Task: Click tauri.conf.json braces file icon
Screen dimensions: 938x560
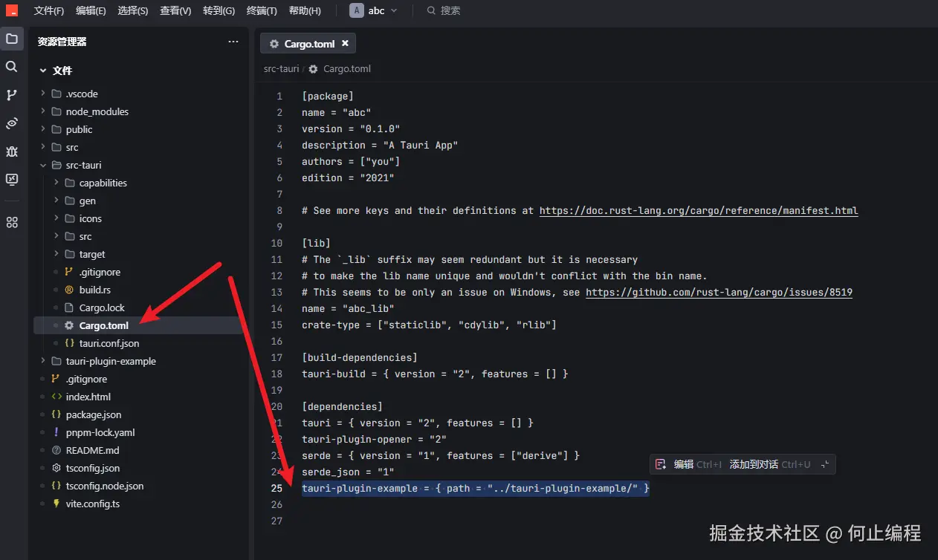Action: pyautogui.click(x=69, y=343)
